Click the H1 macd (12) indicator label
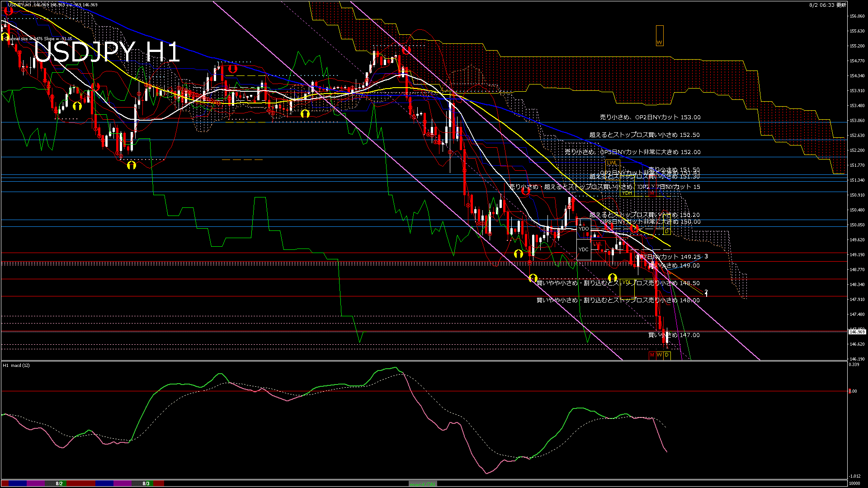The width and height of the screenshot is (868, 488). pyautogui.click(x=17, y=366)
